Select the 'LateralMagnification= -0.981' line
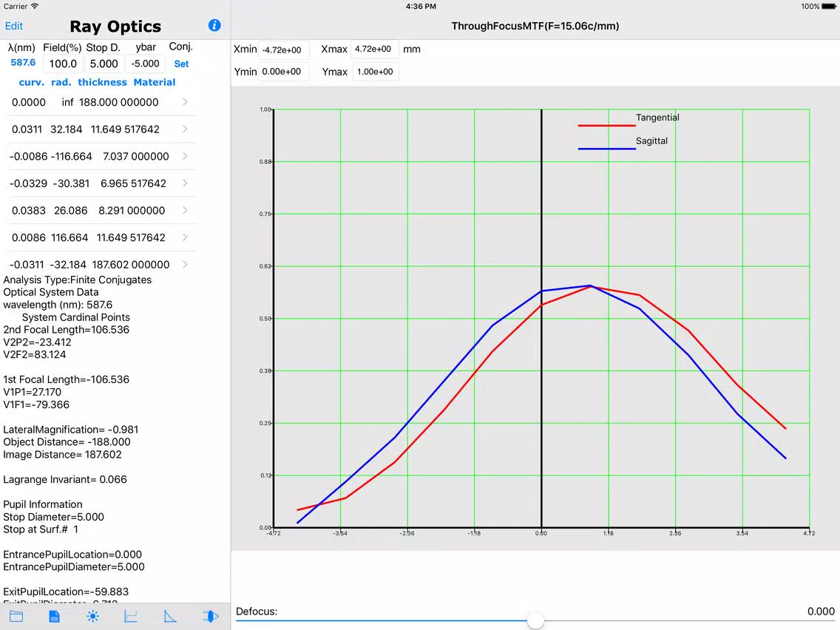Image resolution: width=840 pixels, height=630 pixels. click(x=71, y=430)
